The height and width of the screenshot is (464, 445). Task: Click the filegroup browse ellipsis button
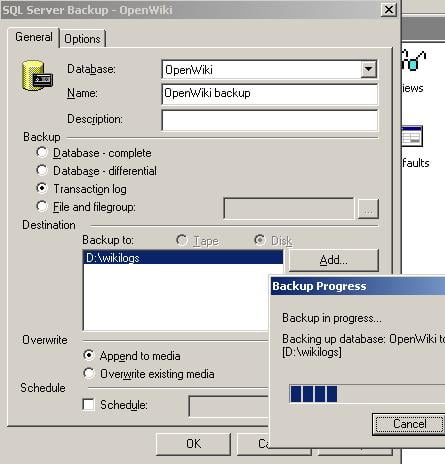point(368,209)
